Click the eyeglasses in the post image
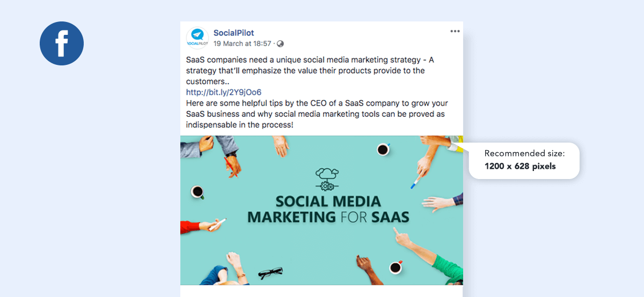This screenshot has height=297, width=644. [270, 272]
